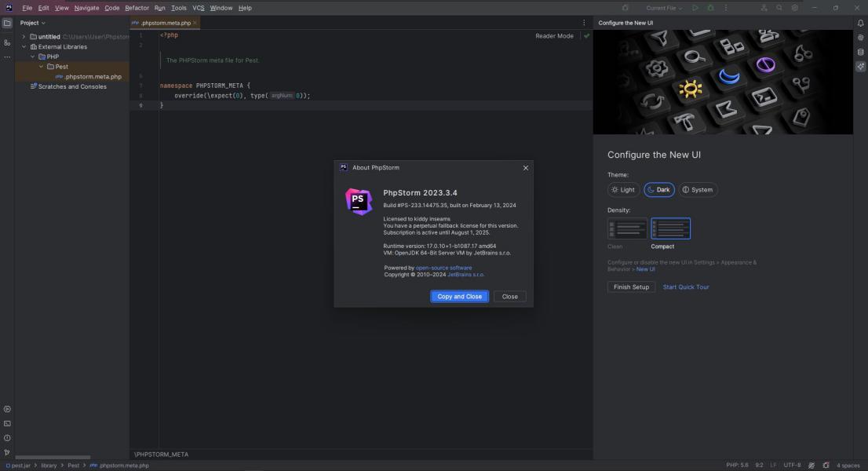Select the Light theme option
The width and height of the screenshot is (868, 471).
[623, 190]
